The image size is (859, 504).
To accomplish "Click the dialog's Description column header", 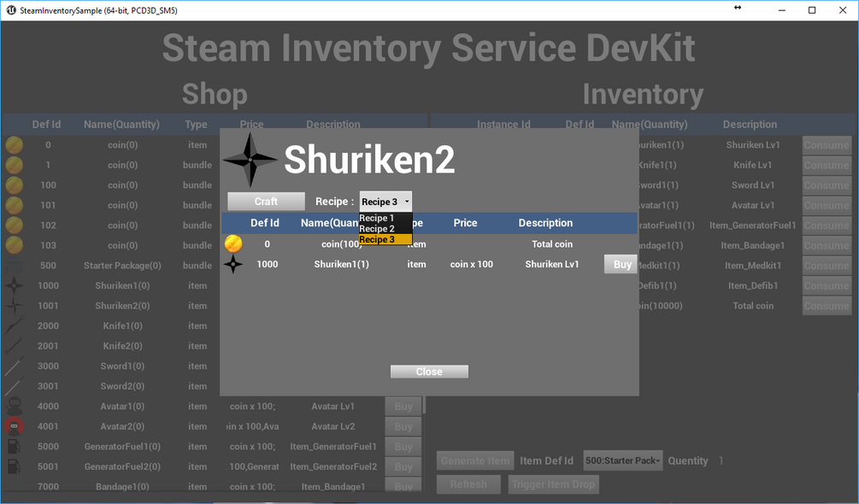I will pos(545,223).
